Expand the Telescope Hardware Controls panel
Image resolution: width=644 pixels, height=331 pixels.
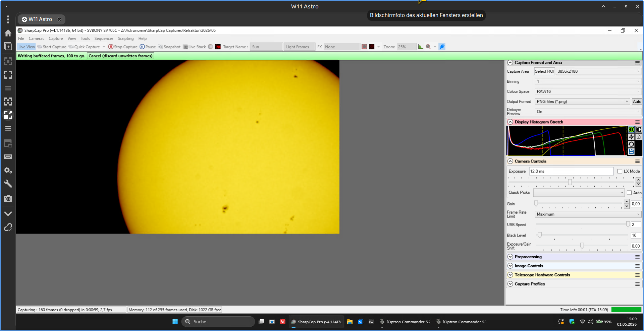click(510, 275)
